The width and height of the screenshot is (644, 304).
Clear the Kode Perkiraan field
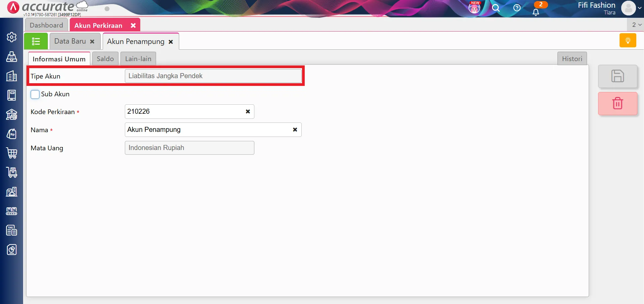[x=248, y=111]
